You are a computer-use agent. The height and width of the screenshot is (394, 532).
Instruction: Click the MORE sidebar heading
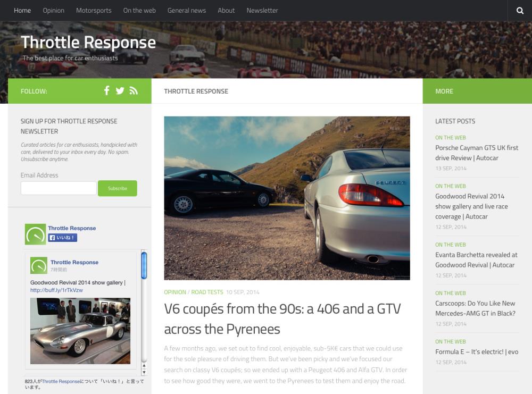coord(444,91)
